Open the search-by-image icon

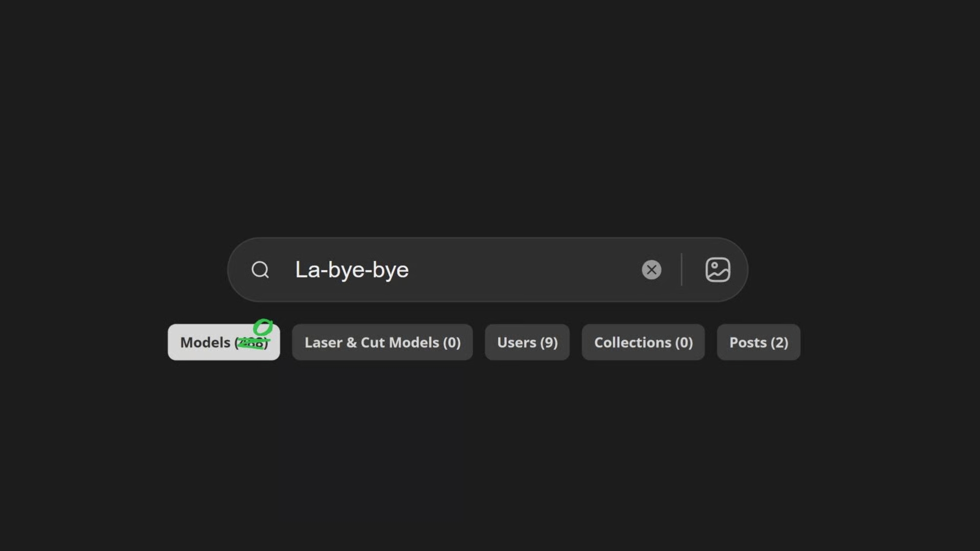[718, 270]
